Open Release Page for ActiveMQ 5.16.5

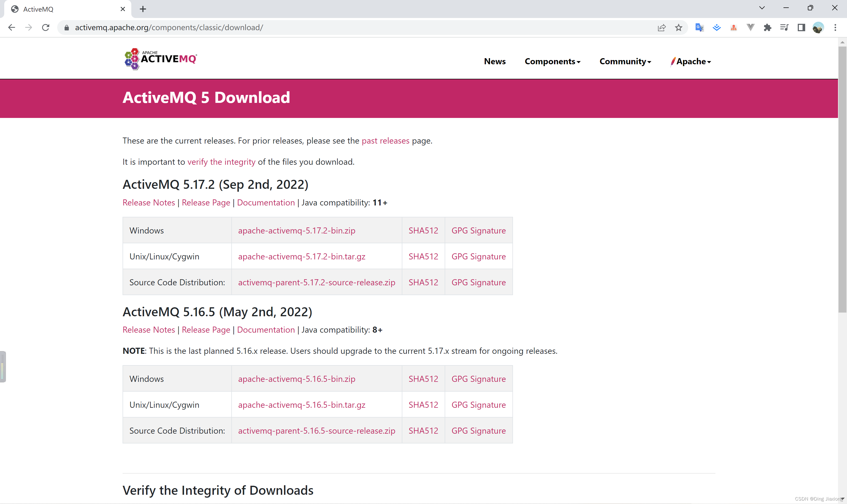point(206,330)
